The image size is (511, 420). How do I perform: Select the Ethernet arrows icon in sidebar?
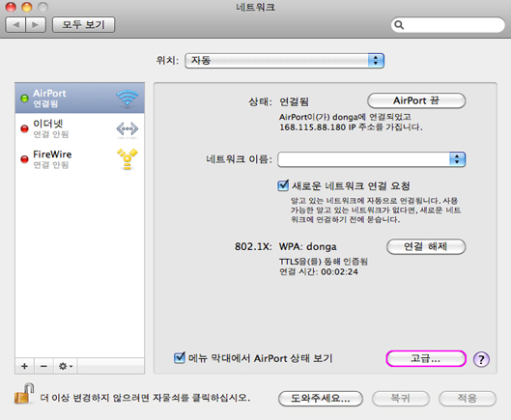pyautogui.click(x=128, y=128)
